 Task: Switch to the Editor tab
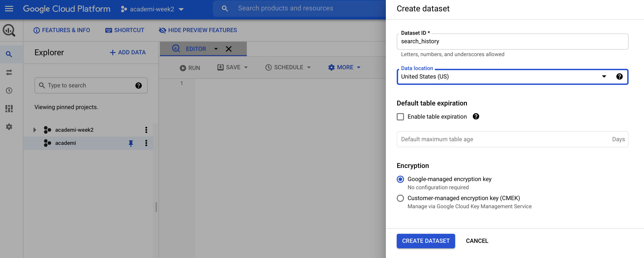(x=196, y=49)
